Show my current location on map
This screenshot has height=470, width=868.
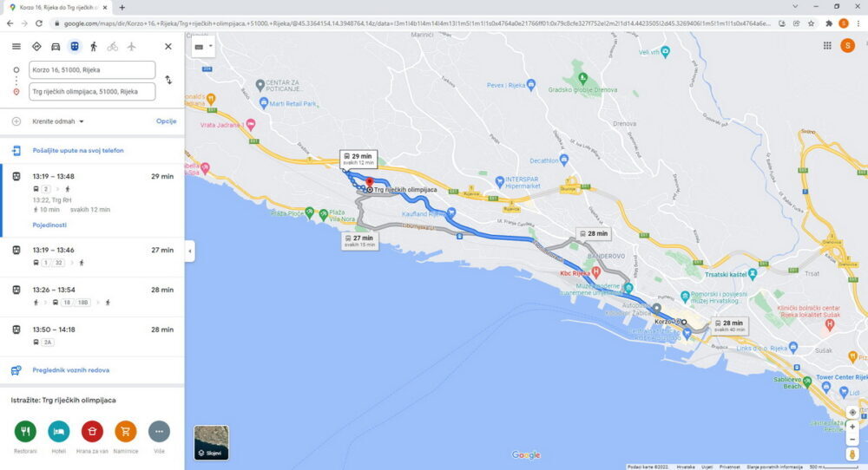pos(852,413)
